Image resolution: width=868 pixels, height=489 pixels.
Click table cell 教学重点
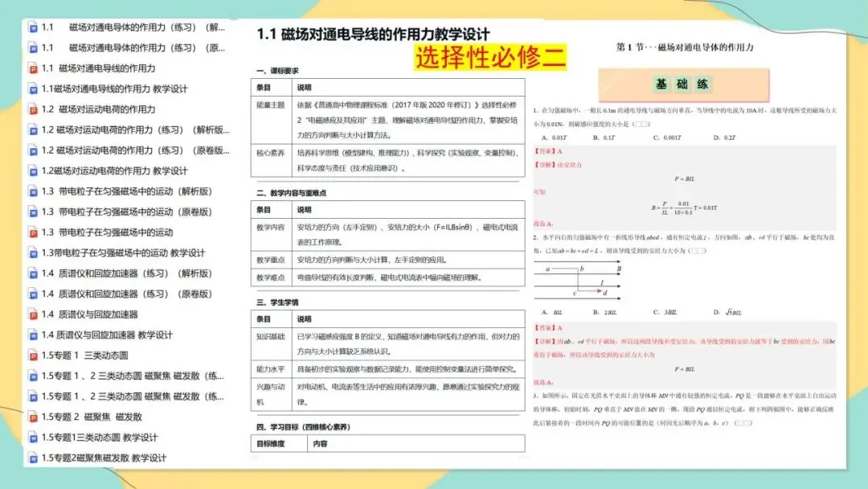point(271,260)
